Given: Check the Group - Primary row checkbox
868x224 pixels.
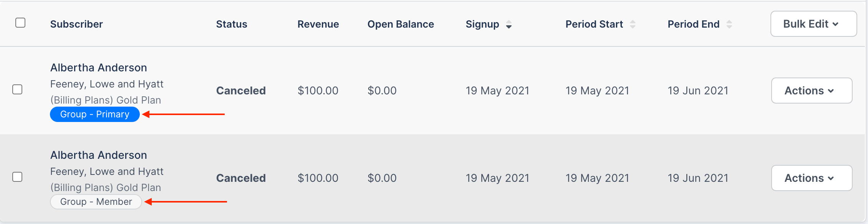Looking at the screenshot, I should 17,89.
